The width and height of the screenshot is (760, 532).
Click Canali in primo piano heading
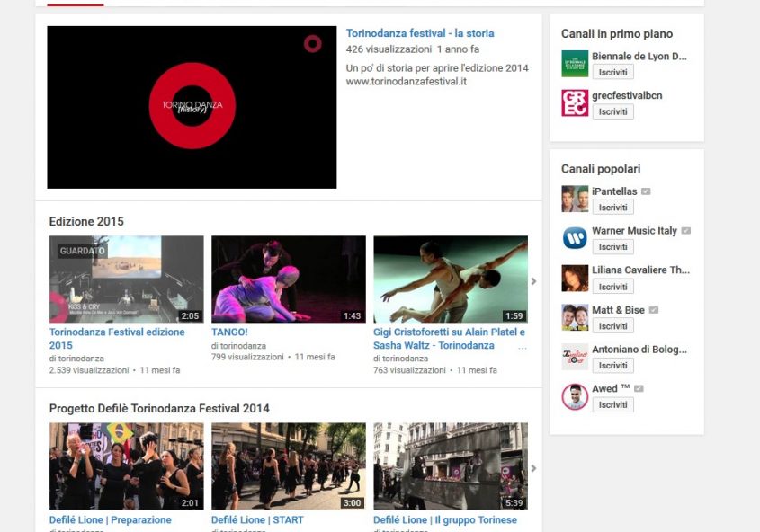coord(616,34)
